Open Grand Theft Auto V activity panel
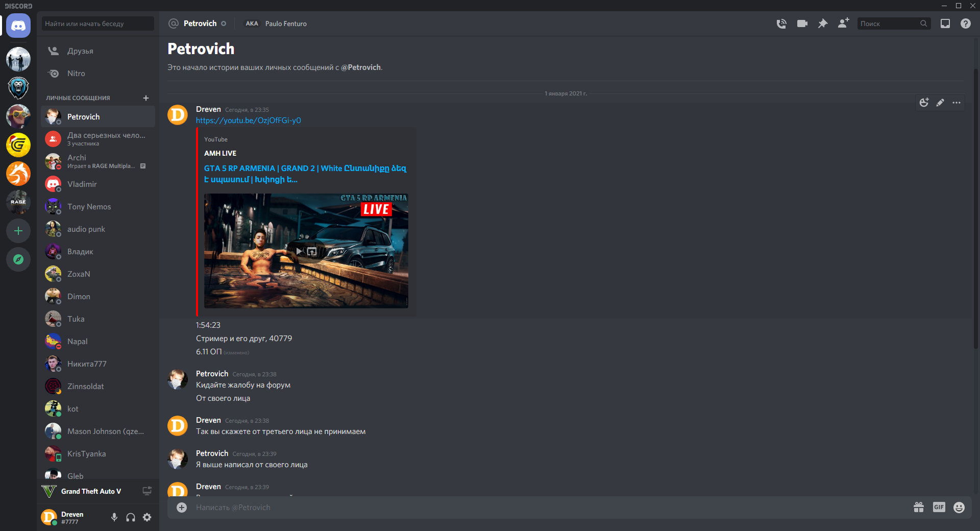 pos(98,491)
